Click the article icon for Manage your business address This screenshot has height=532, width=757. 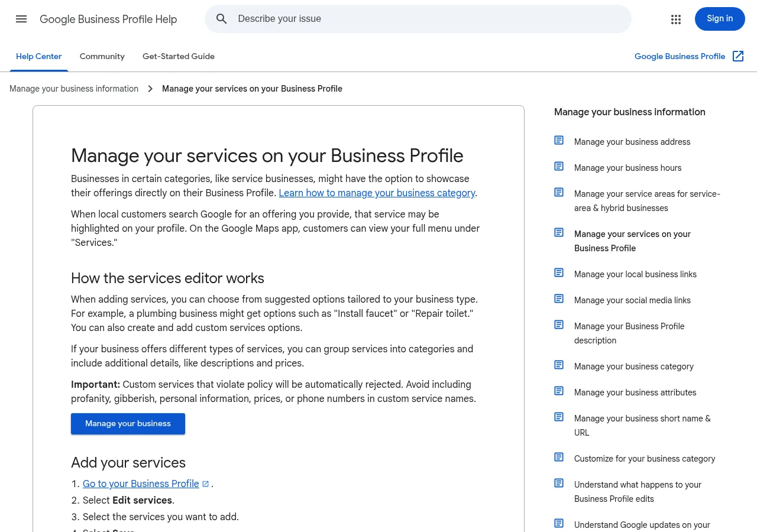click(559, 140)
